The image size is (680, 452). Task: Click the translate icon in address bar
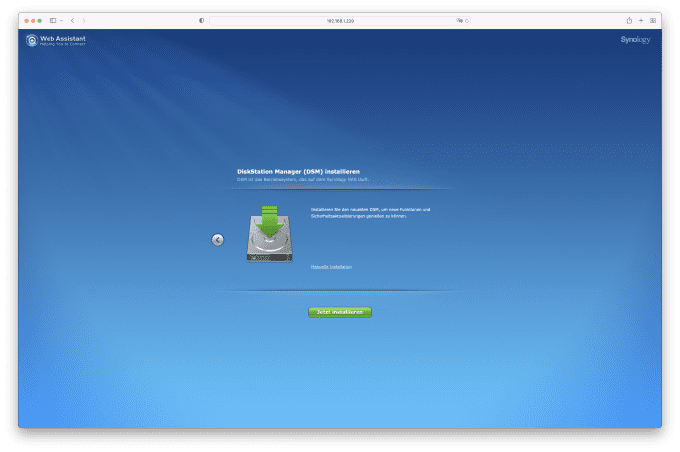point(459,20)
